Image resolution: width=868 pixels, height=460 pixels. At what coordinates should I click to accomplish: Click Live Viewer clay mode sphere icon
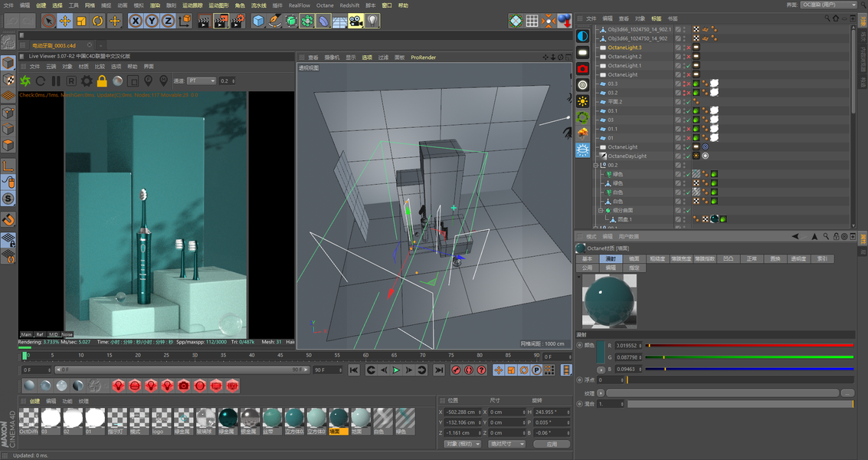(117, 81)
